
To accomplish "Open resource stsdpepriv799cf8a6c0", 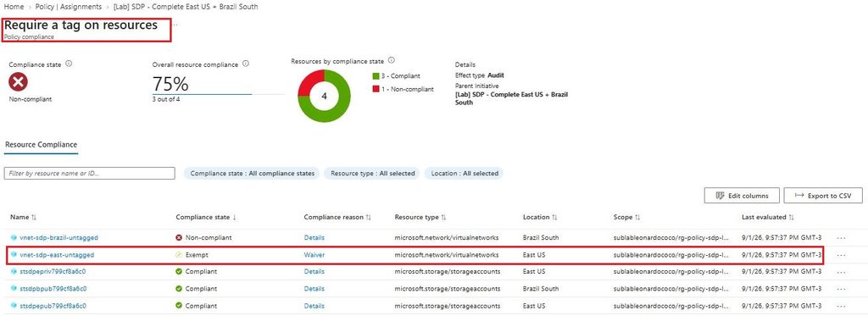I will tap(53, 272).
